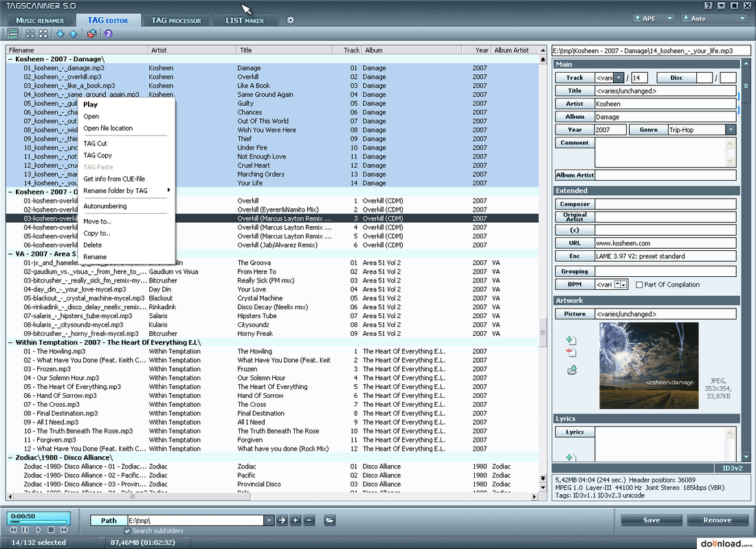This screenshot has width=756, height=549.
Task: Add folder with plus button next to path
Action: click(296, 520)
